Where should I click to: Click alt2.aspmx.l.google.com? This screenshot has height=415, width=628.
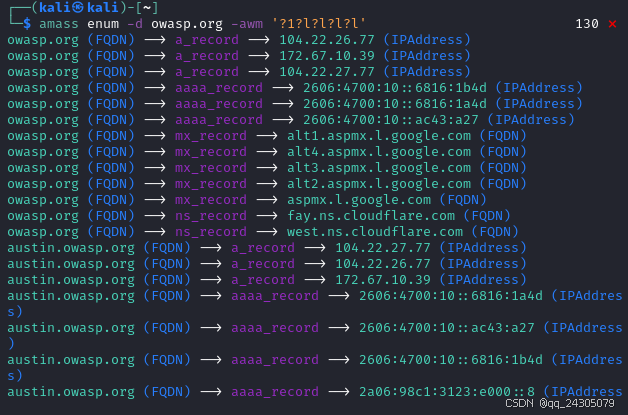[379, 184]
